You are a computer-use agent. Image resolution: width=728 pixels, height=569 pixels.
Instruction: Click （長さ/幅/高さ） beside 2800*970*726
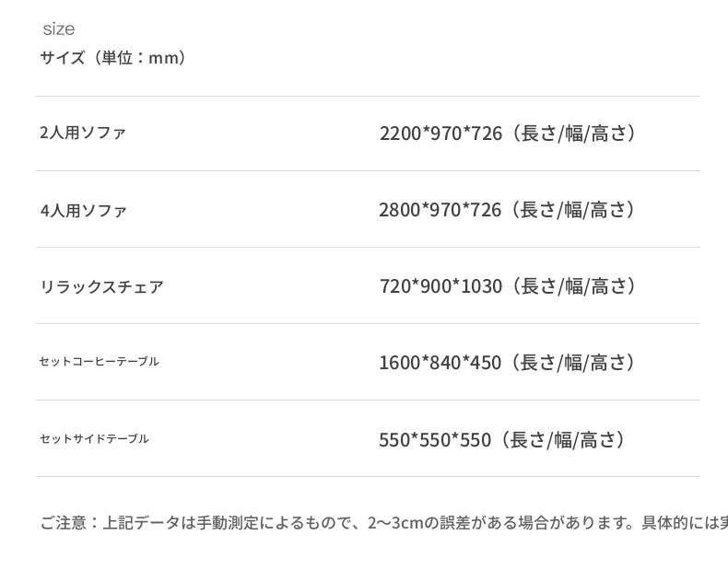(x=573, y=210)
